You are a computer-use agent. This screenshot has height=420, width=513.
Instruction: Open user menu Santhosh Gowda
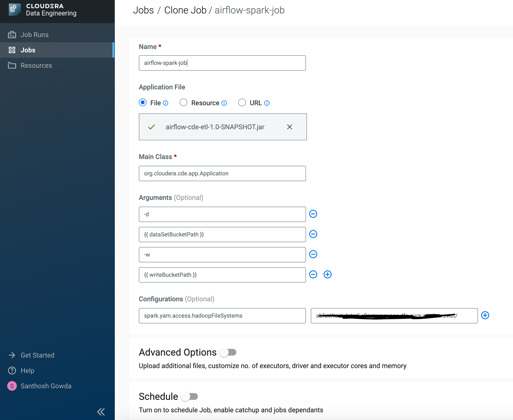tap(46, 386)
